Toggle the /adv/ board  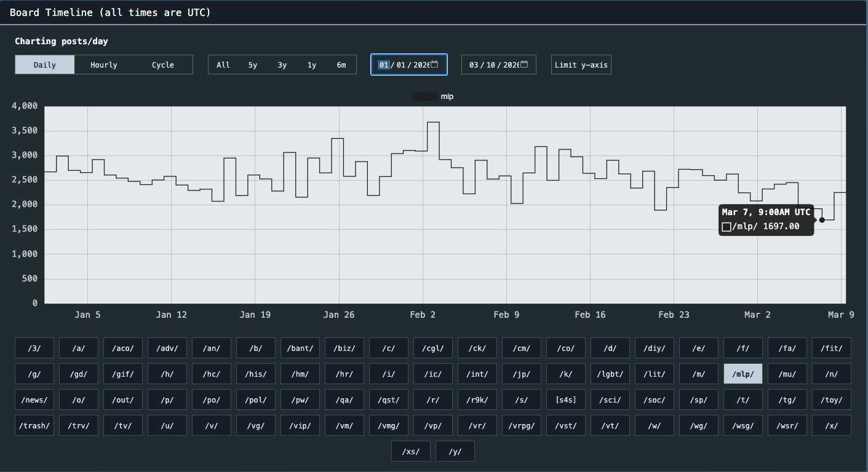click(167, 348)
